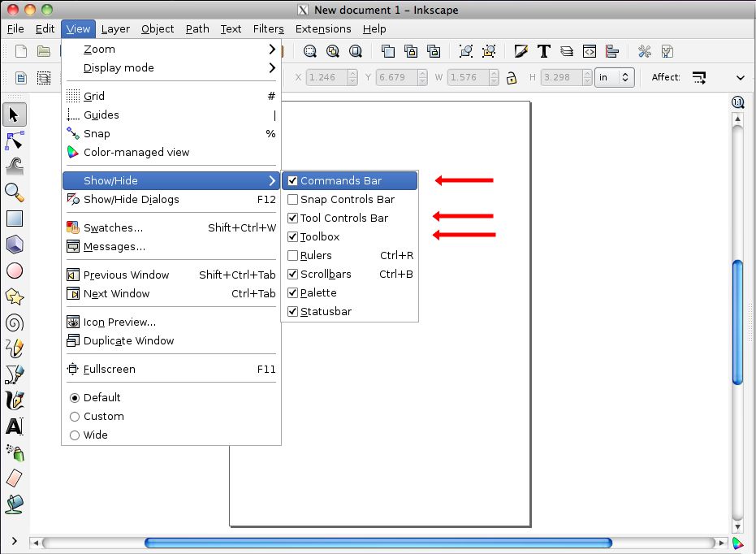Screen dimensions: 756x554
Task: Uncheck the Statusbar checkbox
Action: point(292,311)
